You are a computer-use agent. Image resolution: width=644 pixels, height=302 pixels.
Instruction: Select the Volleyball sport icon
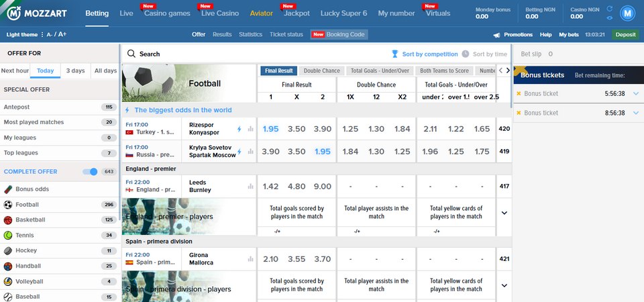pos(8,281)
